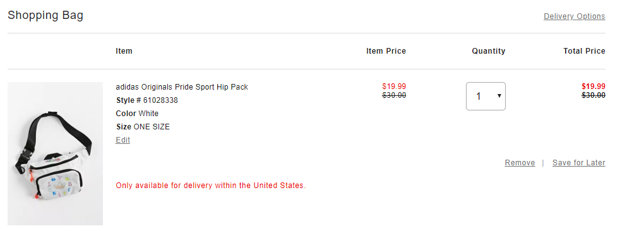Click the Quantity column header

(488, 51)
